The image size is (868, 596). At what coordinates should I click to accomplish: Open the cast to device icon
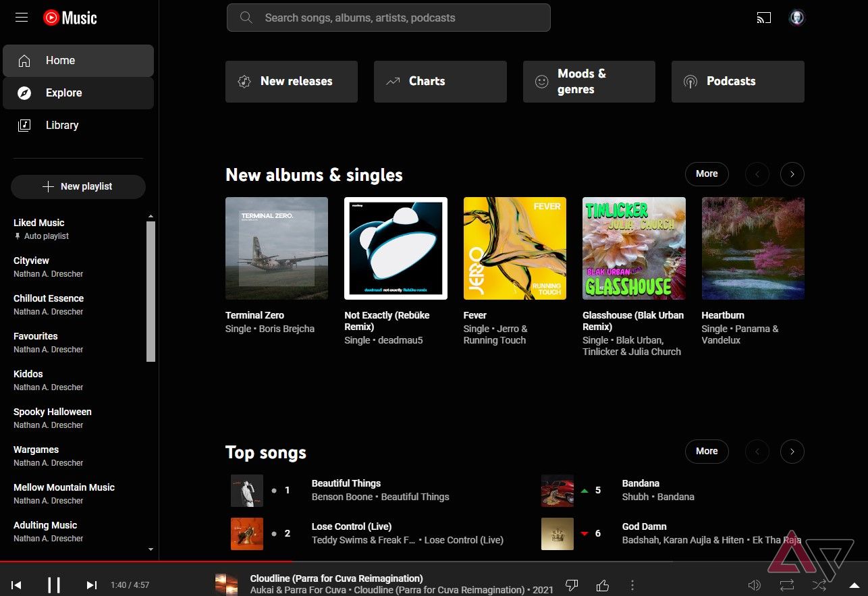click(x=763, y=18)
